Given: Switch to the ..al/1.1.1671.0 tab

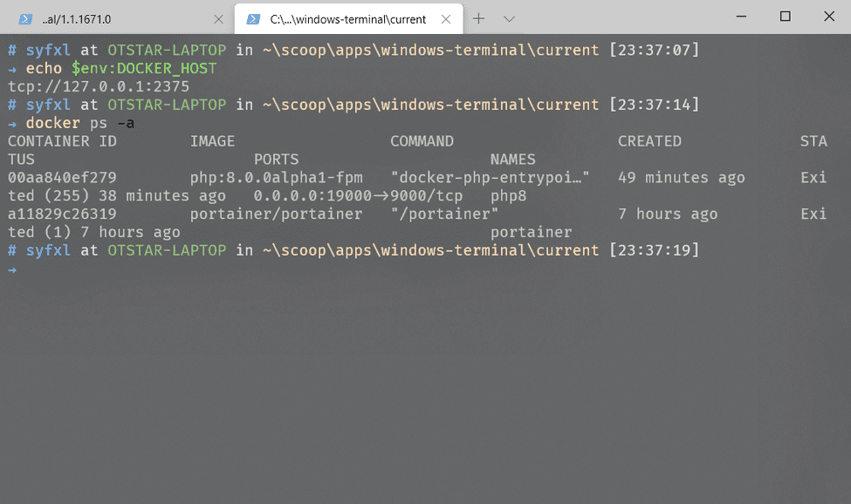Looking at the screenshot, I should pyautogui.click(x=113, y=18).
